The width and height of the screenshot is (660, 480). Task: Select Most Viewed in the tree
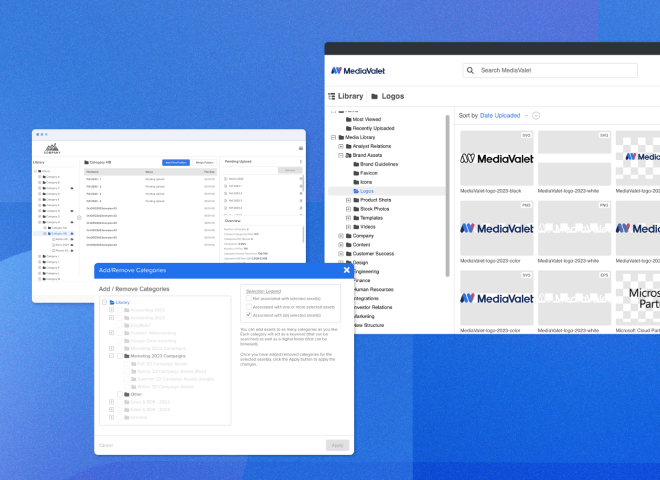(367, 120)
